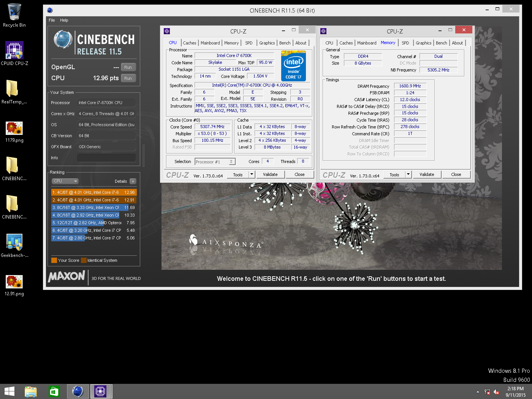
Task: Open the second CINEBENC... folder on desktop
Action: (x=14, y=207)
